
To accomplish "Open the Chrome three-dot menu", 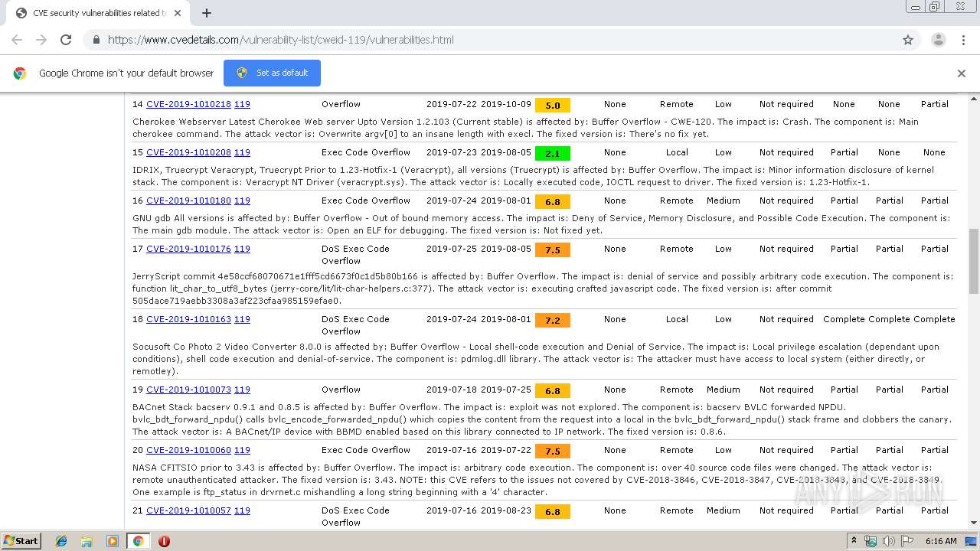I will 963,40.
